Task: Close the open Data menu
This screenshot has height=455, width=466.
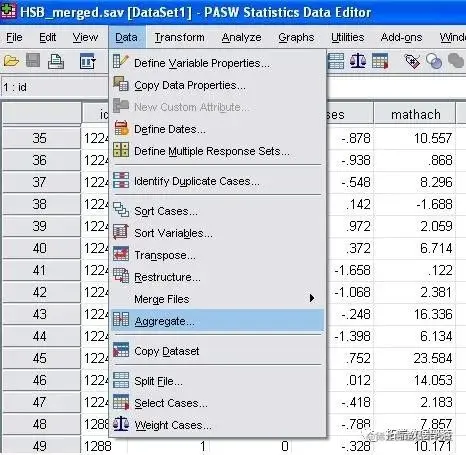Action: [126, 37]
